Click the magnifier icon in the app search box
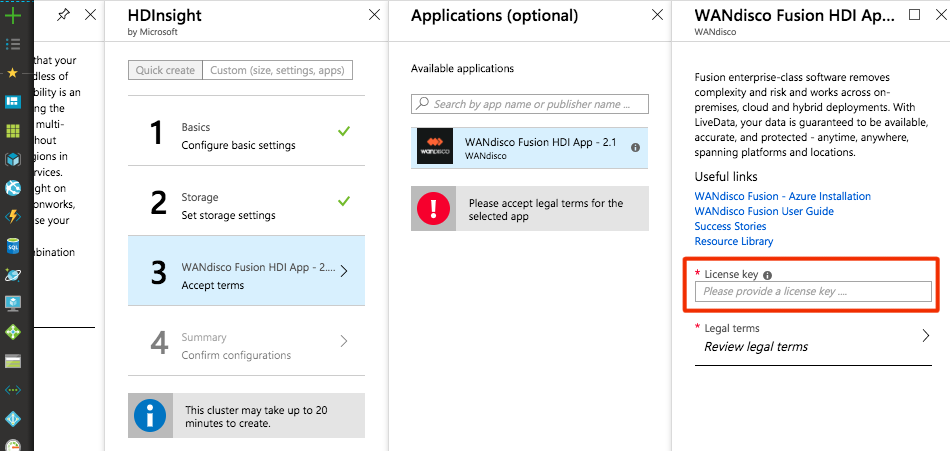950x451 pixels. click(423, 103)
